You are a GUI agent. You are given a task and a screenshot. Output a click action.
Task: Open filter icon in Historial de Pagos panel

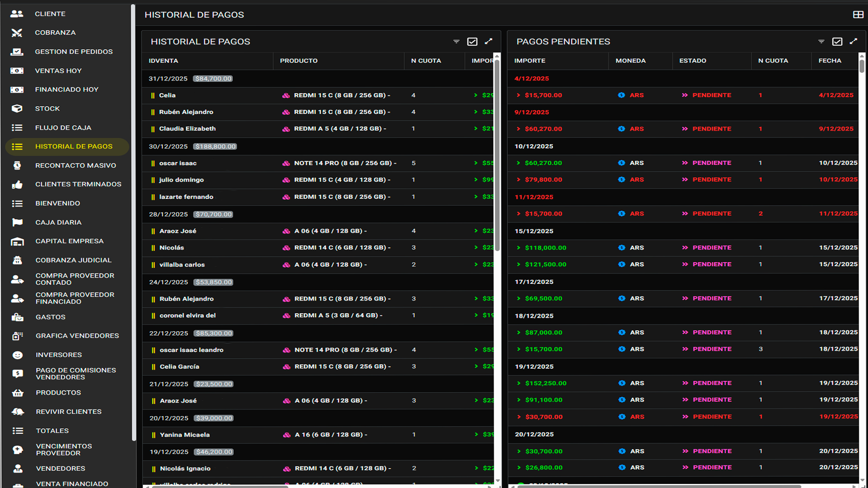[456, 42]
